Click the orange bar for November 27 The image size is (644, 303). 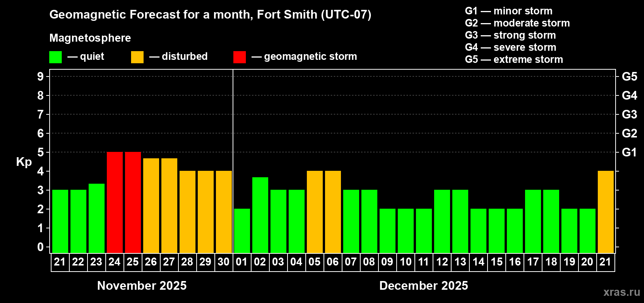pyautogui.click(x=169, y=206)
